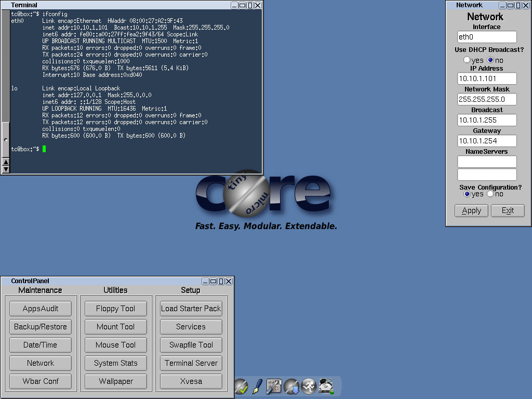Click the Network Mask input field
The height and width of the screenshot is (399, 532).
(x=487, y=99)
